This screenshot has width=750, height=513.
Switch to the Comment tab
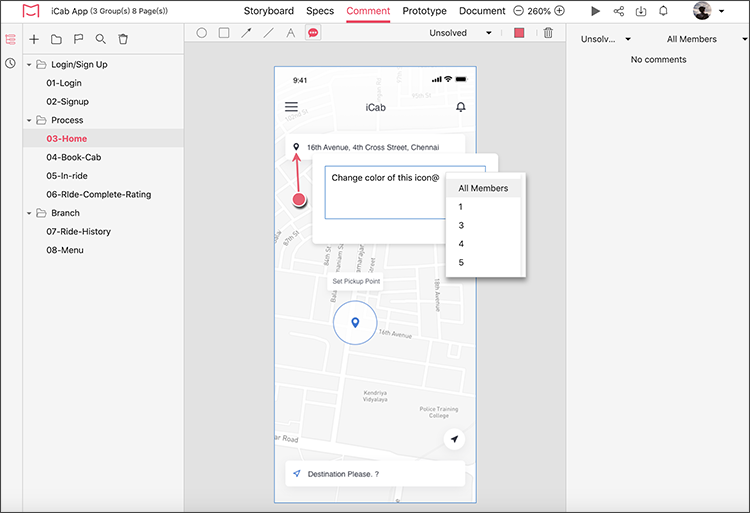tap(368, 11)
